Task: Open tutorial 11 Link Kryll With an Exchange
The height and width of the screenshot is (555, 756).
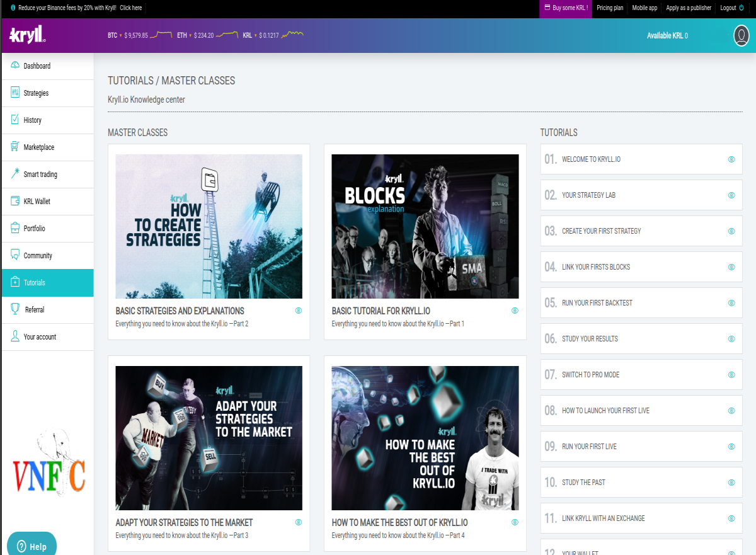Action: (x=641, y=518)
